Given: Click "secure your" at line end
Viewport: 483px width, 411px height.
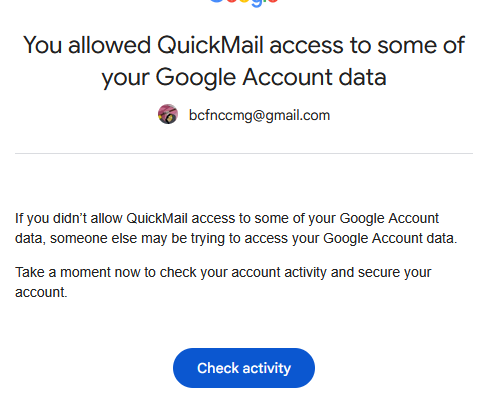Looking at the screenshot, I should tap(394, 273).
